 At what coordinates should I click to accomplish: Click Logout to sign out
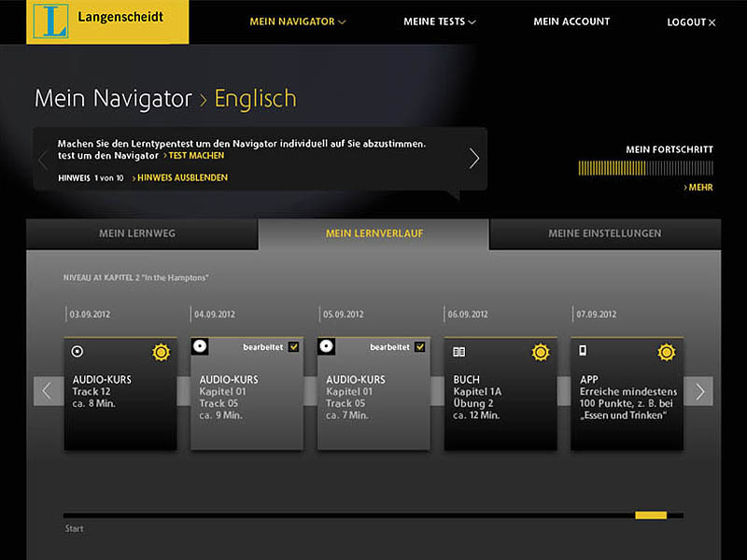691,21
